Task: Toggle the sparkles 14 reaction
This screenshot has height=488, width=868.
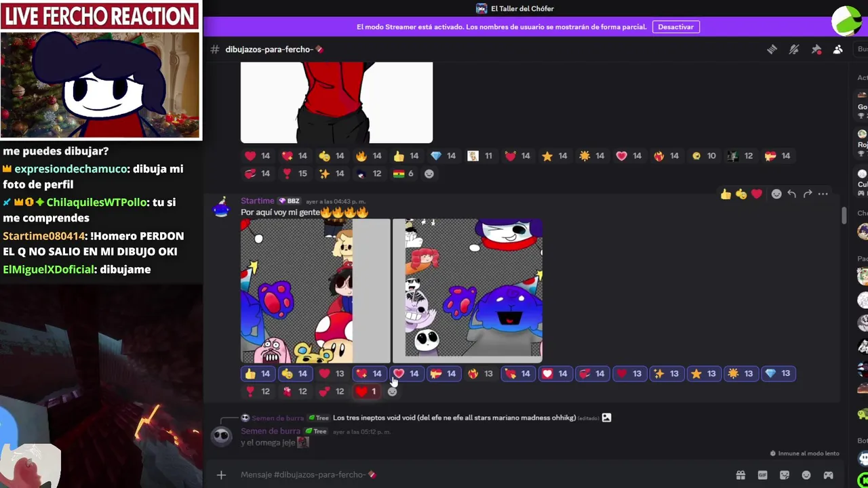Action: click(332, 174)
